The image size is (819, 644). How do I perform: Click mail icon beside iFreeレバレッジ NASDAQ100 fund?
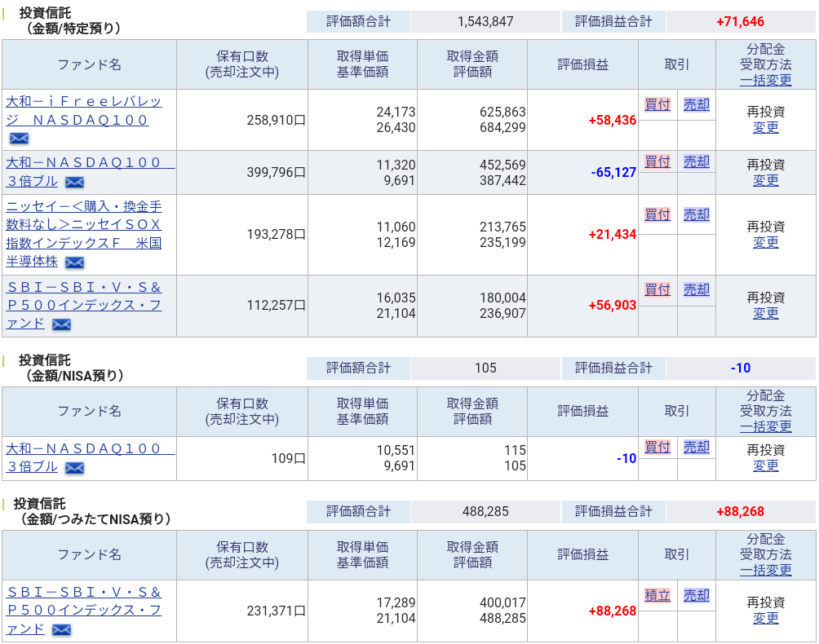[20, 139]
